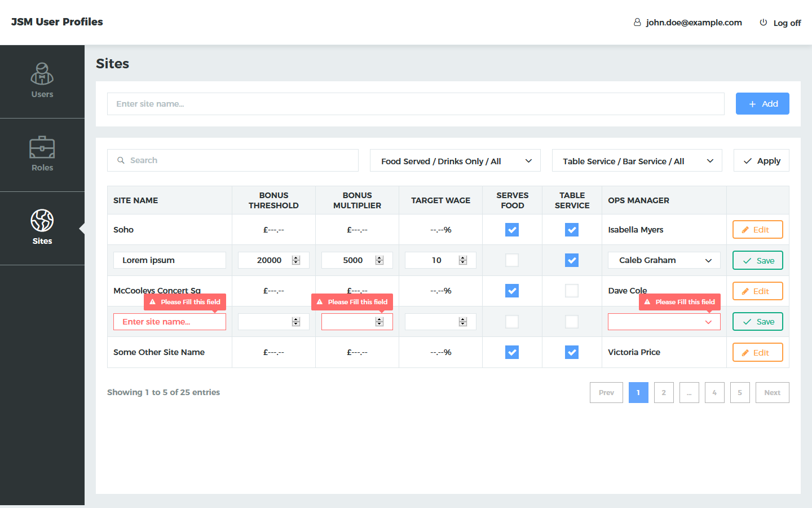
Task: Click the user profile icon beside email
Action: coord(637,23)
